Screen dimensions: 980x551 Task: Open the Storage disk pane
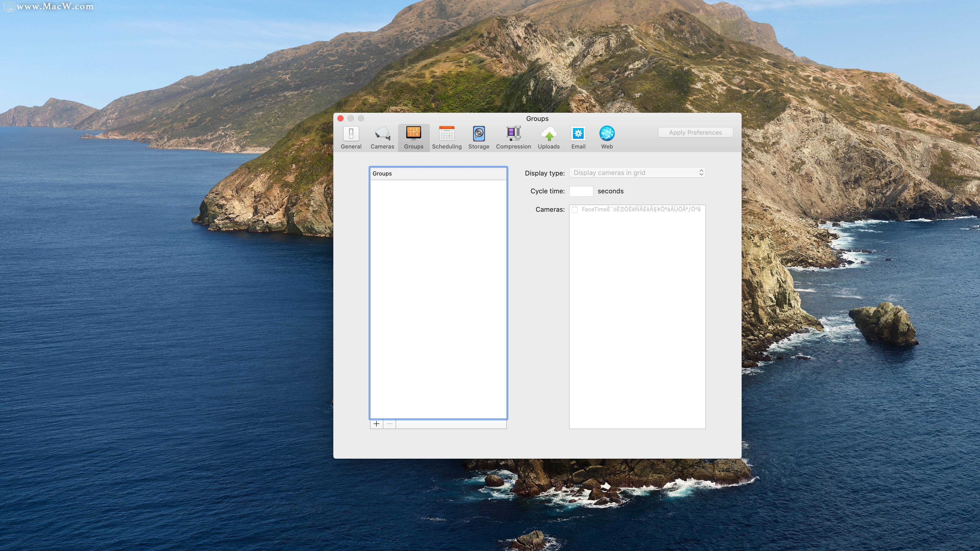coord(479,137)
